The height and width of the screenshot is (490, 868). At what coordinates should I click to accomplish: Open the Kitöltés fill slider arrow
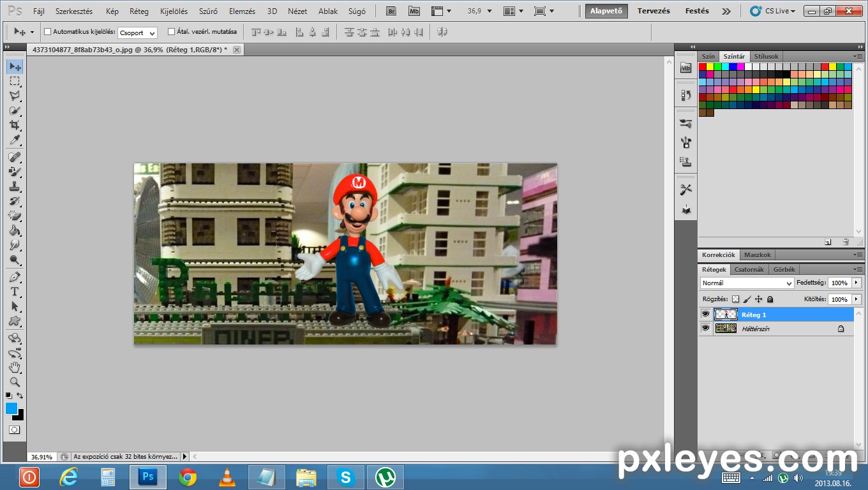(857, 299)
